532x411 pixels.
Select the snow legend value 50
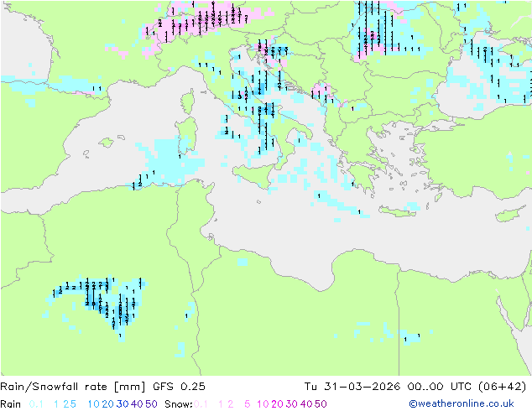(x=321, y=404)
